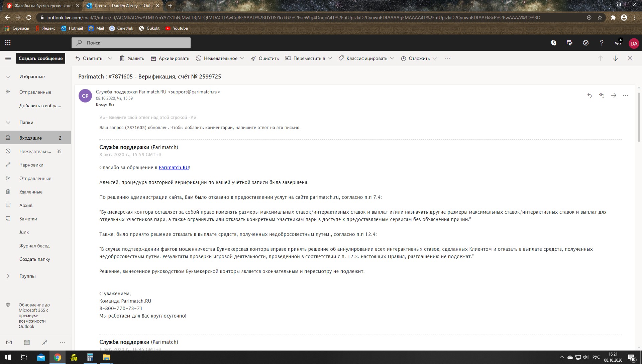
Task: Expand the Reply options dropdown arrow
Action: point(110,58)
